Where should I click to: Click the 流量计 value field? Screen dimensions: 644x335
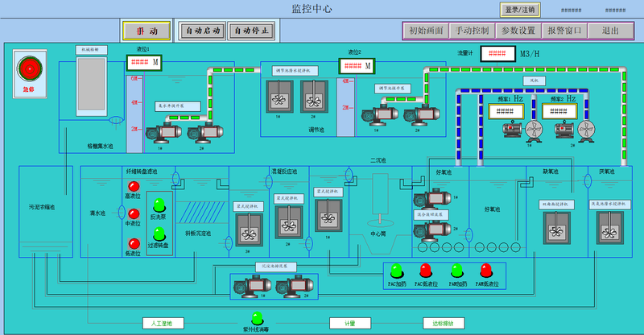coord(497,54)
